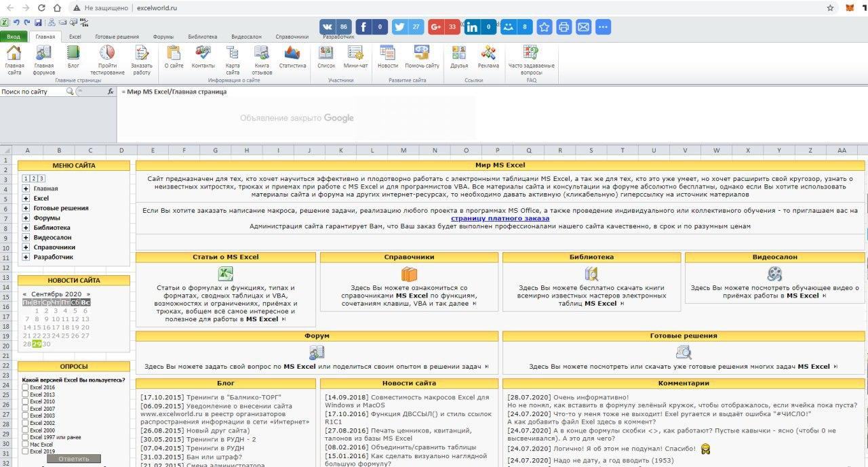Image resolution: width=868 pixels, height=467 pixels.
Task: Select highlighted date 29 in the calendar
Action: click(37, 344)
